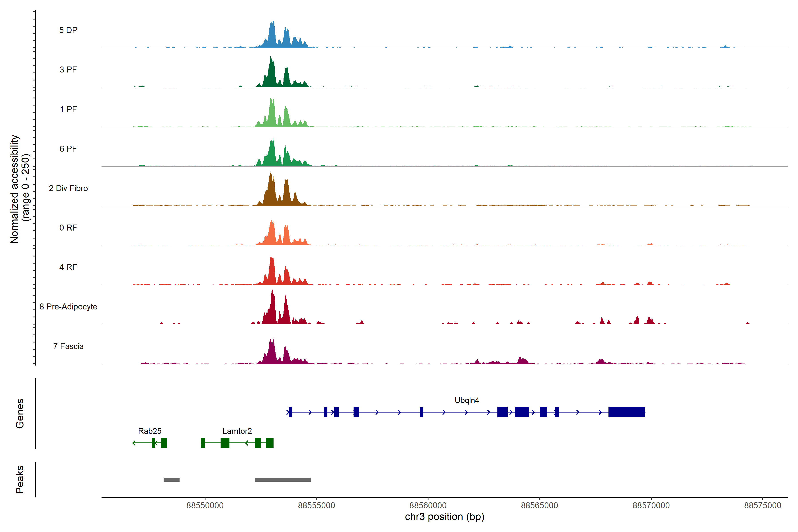Click the 88570000 axis tick label

pos(651,506)
